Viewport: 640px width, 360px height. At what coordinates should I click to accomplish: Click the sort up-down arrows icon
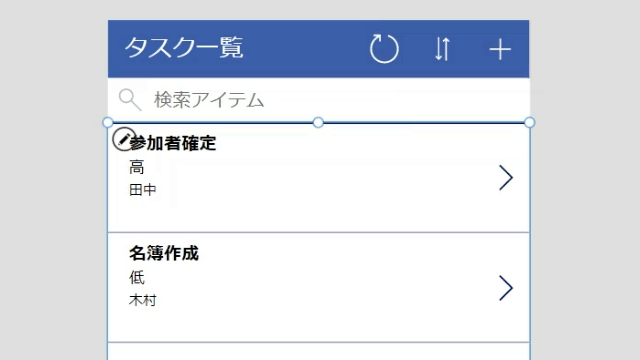click(x=442, y=49)
